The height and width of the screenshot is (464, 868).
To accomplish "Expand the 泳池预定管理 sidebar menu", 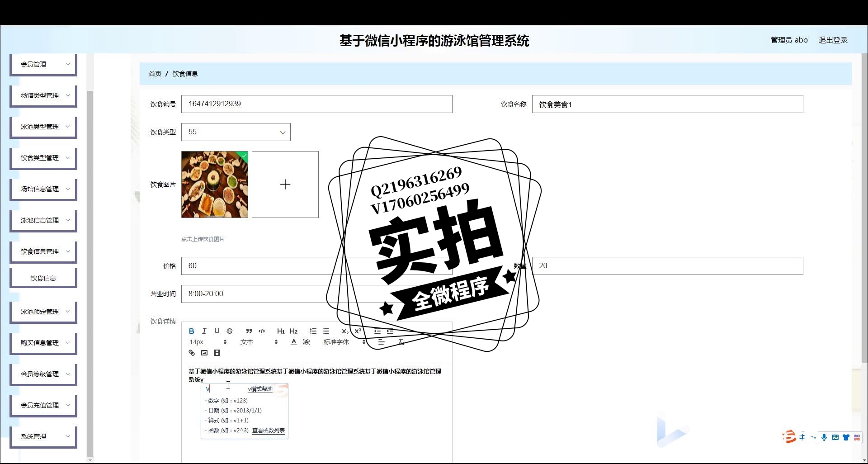I will pyautogui.click(x=43, y=312).
